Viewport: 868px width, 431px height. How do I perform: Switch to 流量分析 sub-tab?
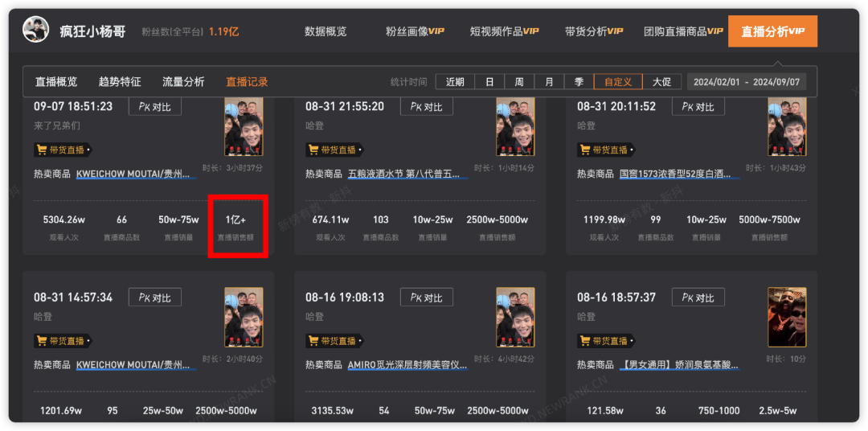click(183, 82)
